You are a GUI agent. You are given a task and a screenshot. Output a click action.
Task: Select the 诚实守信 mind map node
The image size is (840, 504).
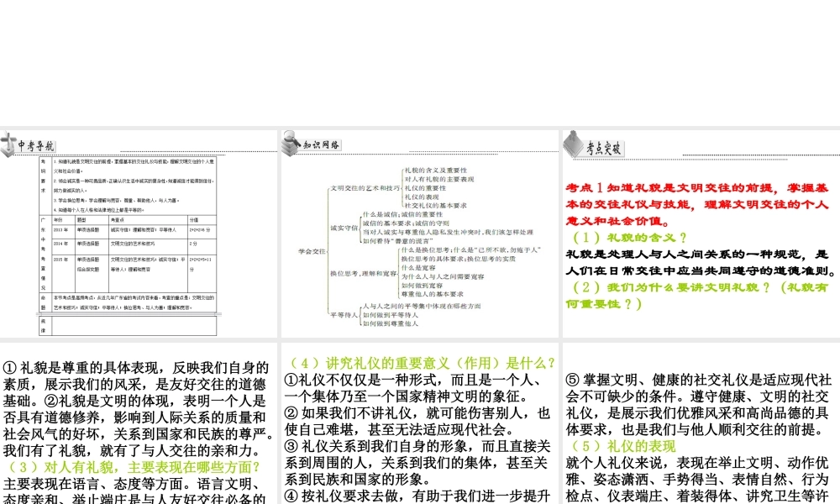tap(344, 228)
